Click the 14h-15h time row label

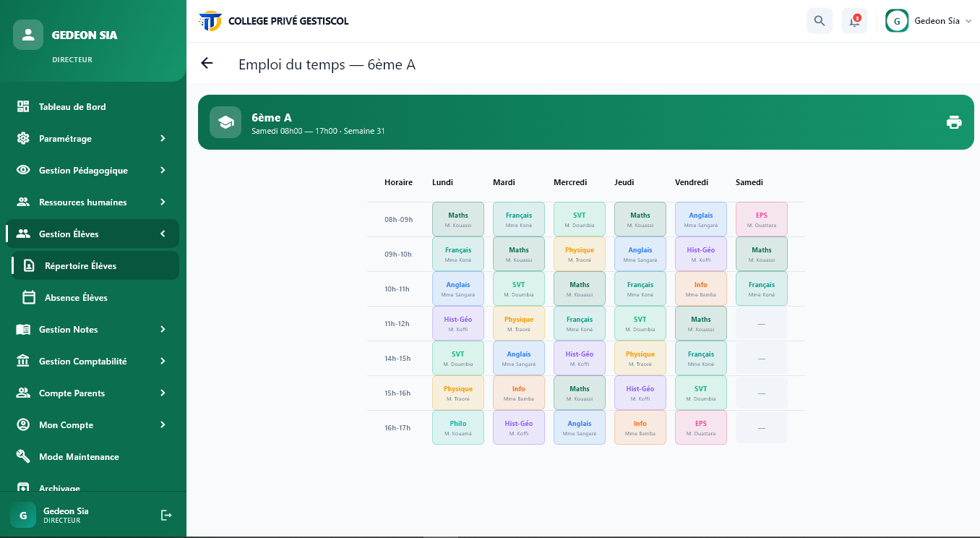point(397,358)
